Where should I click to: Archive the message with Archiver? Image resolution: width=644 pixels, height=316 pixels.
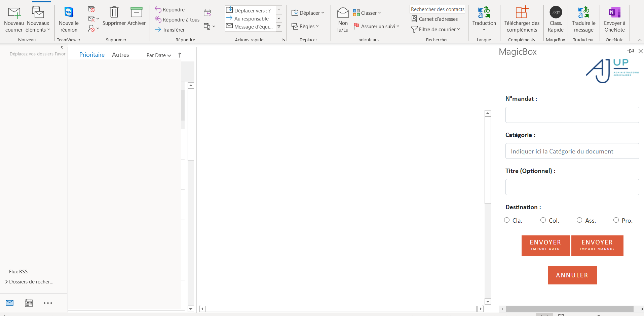point(137,16)
